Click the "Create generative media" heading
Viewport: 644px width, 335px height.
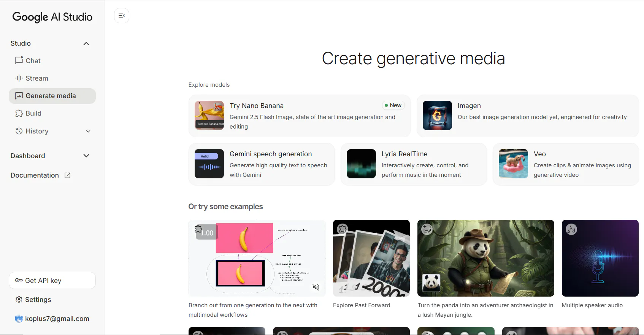414,59
